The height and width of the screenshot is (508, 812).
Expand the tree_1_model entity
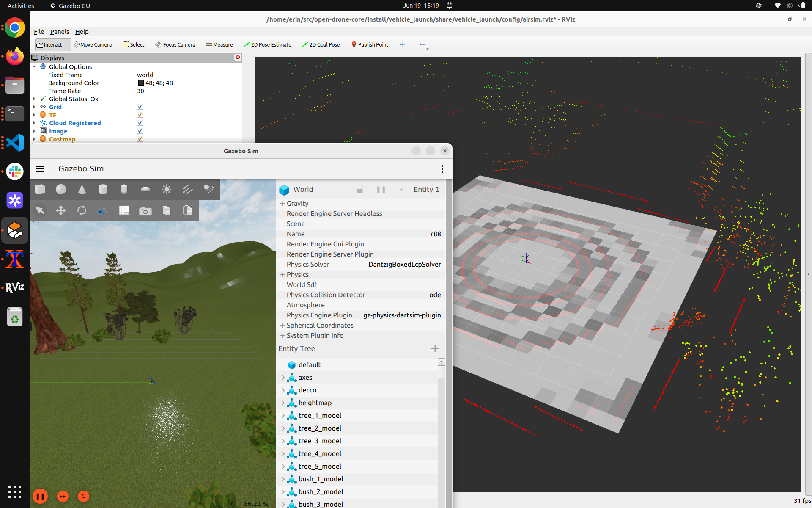coord(283,416)
